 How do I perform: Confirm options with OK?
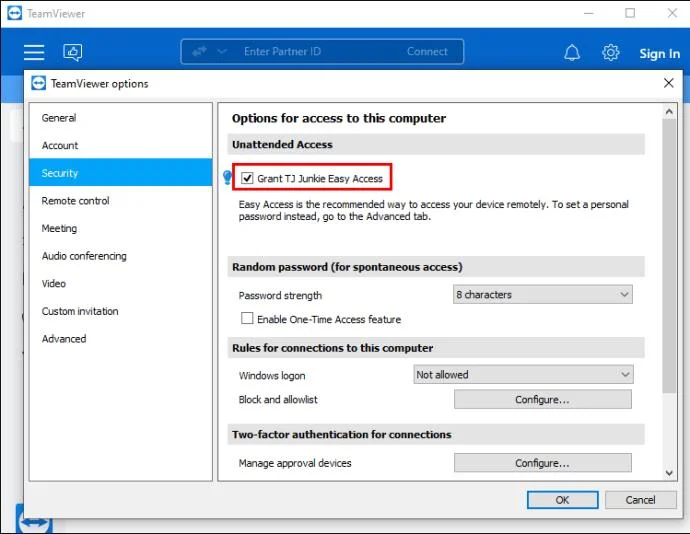562,500
